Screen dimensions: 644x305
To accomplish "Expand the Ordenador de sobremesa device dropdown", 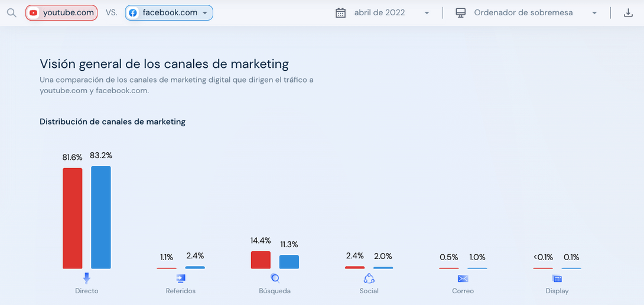I will point(594,13).
